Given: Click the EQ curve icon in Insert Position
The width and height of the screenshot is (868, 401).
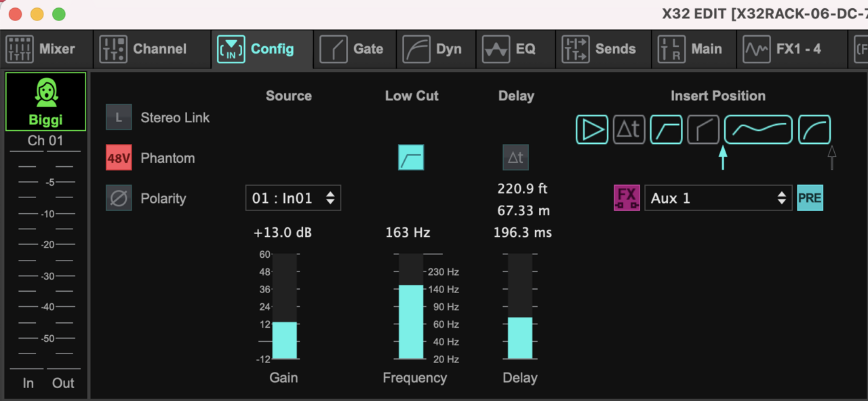Looking at the screenshot, I should [758, 130].
